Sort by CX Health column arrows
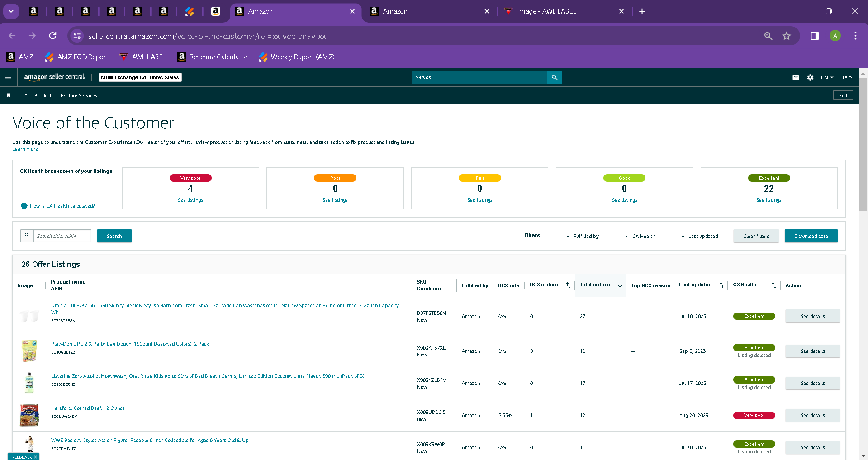 click(x=774, y=285)
